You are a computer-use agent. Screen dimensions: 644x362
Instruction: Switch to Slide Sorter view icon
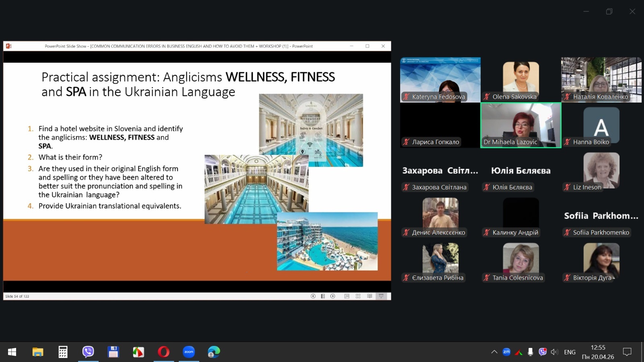click(358, 296)
